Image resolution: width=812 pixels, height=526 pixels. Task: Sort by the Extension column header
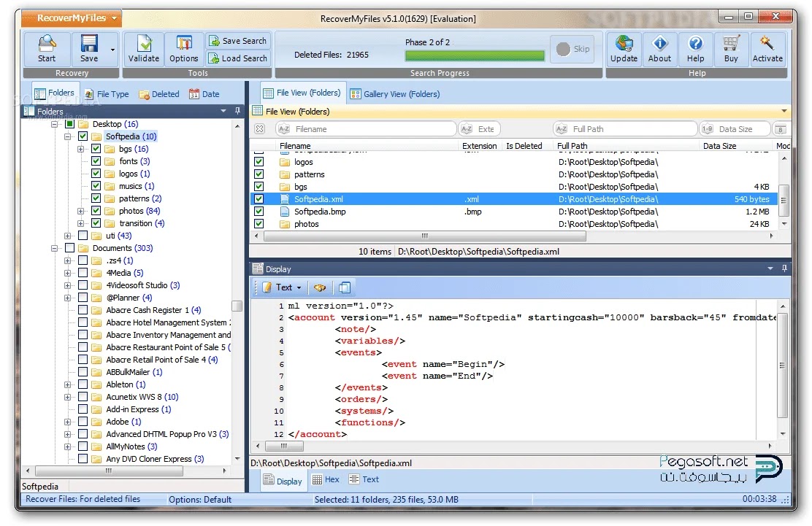pos(479,146)
